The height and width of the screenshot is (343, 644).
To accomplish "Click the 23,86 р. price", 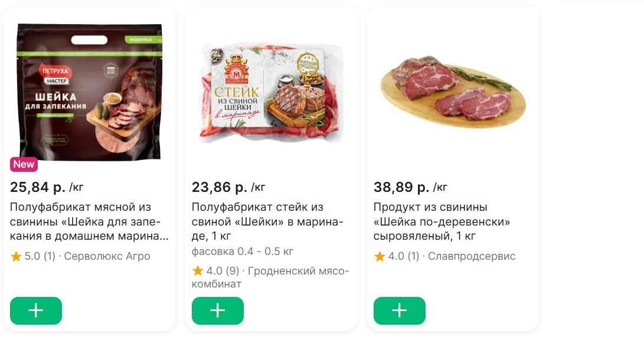I will pos(220,188).
